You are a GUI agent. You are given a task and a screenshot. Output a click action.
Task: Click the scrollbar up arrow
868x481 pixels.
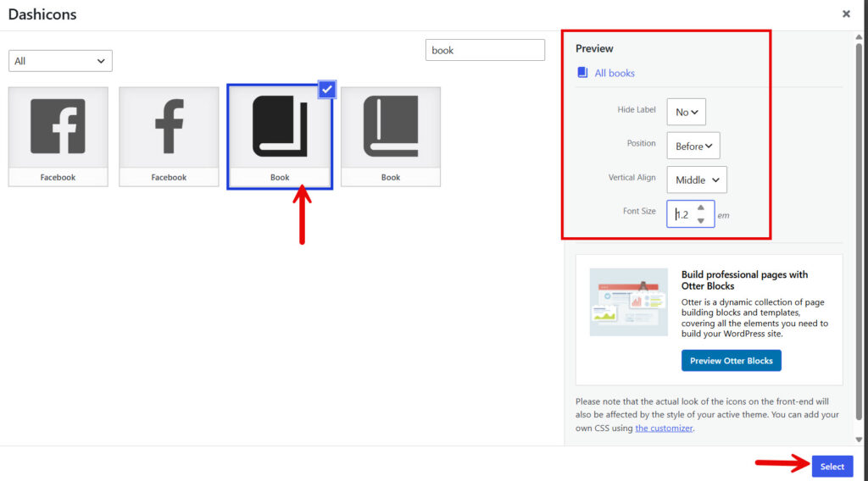[859, 37]
